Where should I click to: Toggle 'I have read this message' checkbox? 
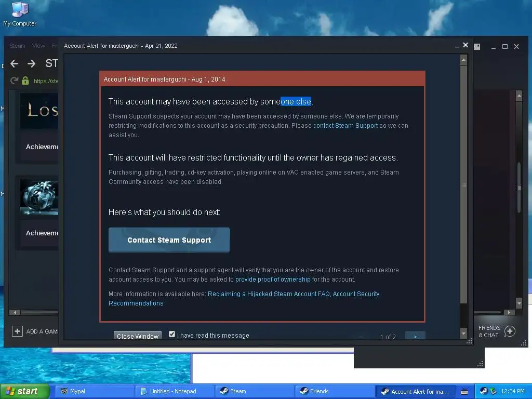[x=172, y=334]
